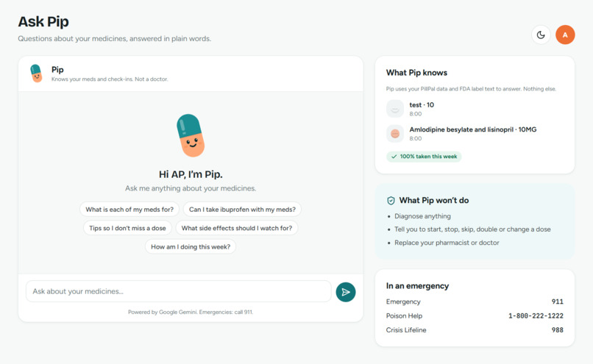Click the orange pill icon beside Amlodipine

point(395,133)
